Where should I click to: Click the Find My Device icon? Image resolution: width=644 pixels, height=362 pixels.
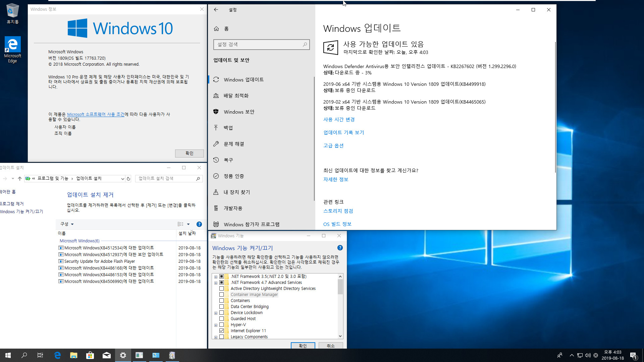pyautogui.click(x=216, y=192)
